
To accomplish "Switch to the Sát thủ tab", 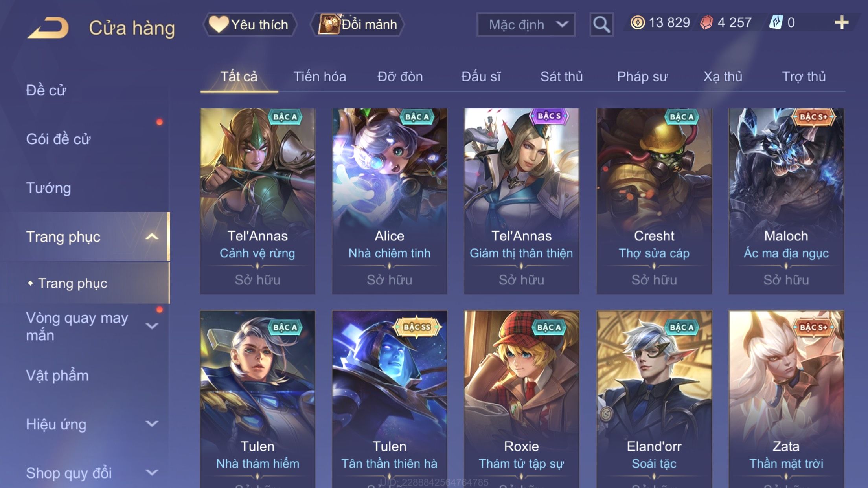I will click(561, 76).
